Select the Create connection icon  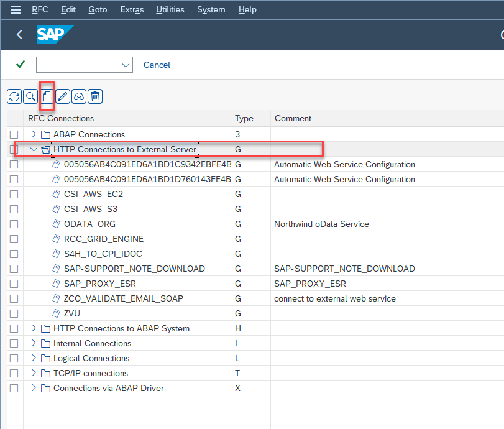coord(46,96)
